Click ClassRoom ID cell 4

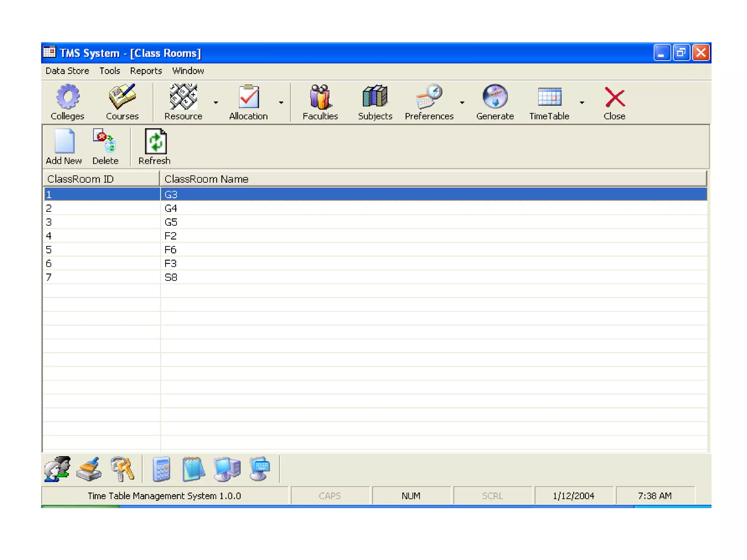point(102,236)
